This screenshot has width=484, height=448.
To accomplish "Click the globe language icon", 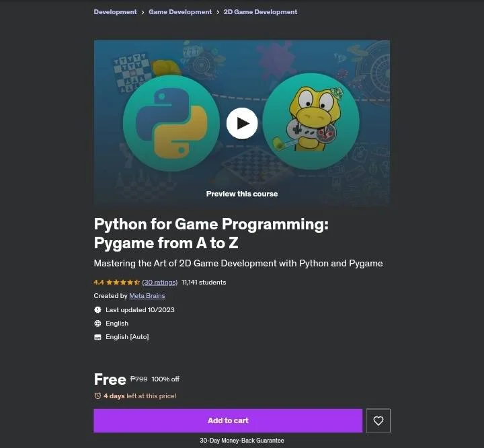I will [97, 323].
